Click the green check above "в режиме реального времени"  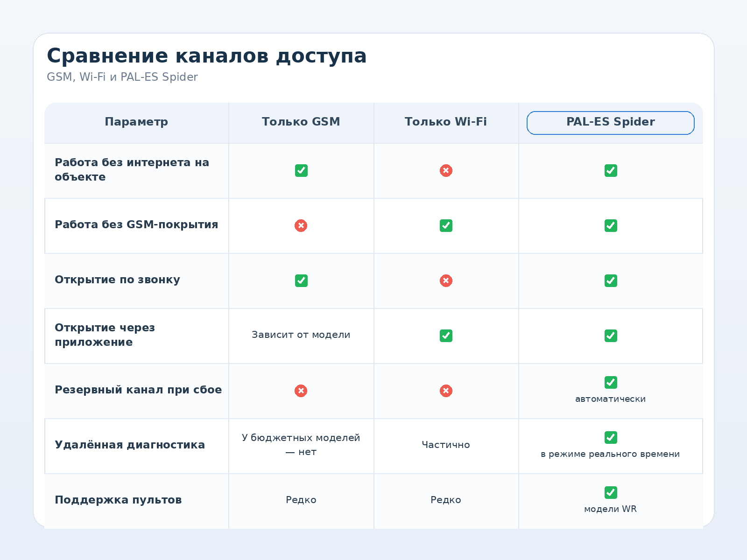point(611,437)
